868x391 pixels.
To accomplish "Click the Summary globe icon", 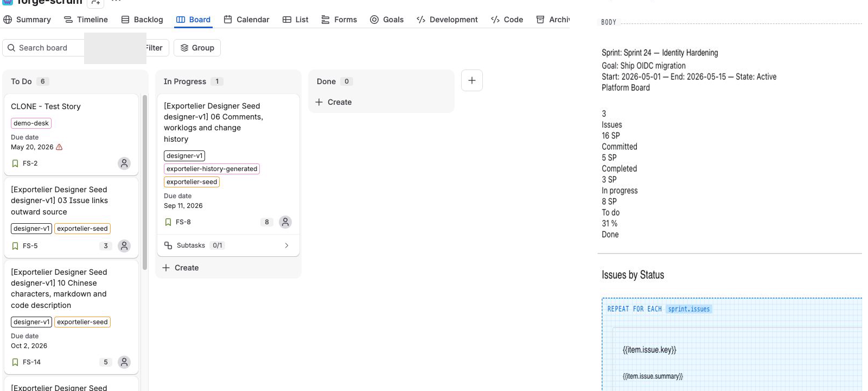I will 8,20.
